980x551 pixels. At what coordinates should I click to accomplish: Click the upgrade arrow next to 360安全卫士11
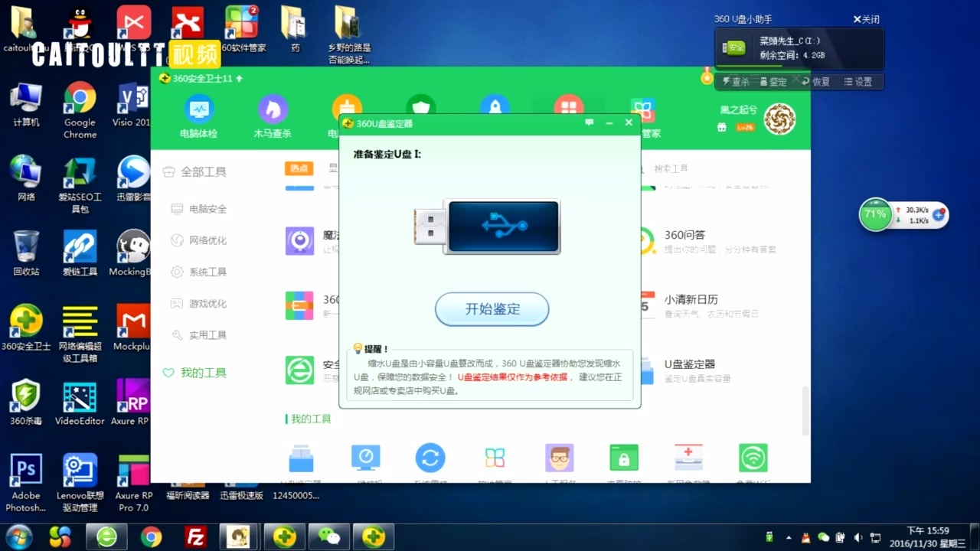240,78
